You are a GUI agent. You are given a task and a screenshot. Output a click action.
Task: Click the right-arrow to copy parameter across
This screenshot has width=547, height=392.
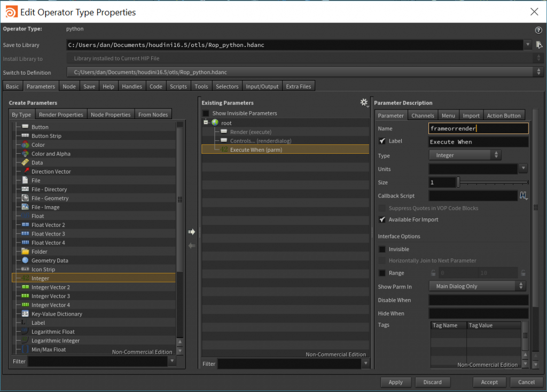point(191,231)
